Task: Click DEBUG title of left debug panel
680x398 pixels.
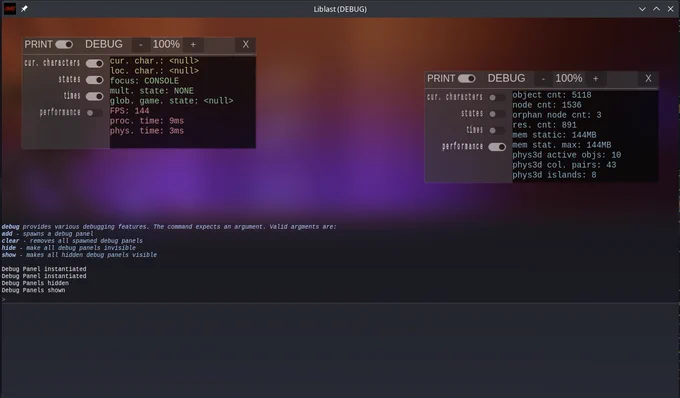Action: [x=104, y=44]
